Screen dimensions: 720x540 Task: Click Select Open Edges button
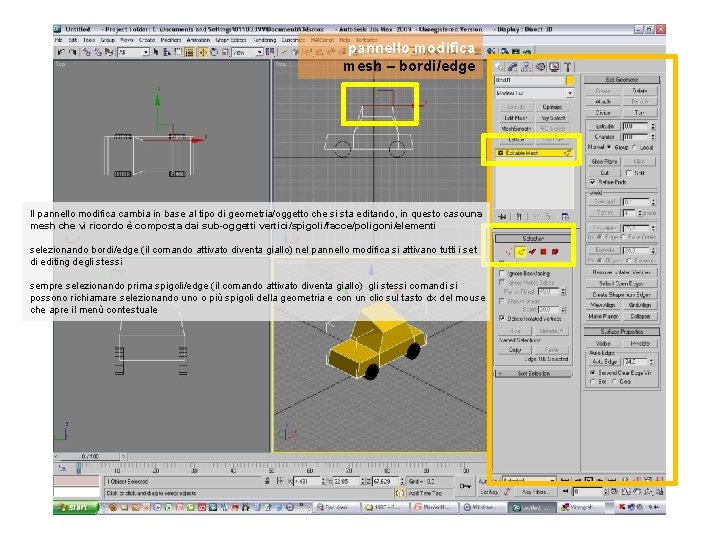point(622,283)
